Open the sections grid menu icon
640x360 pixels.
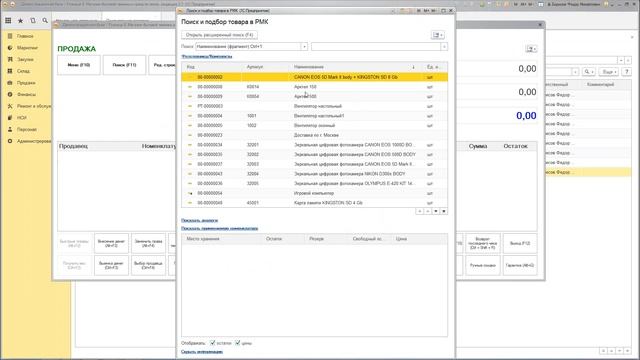pyautogui.click(x=8, y=20)
